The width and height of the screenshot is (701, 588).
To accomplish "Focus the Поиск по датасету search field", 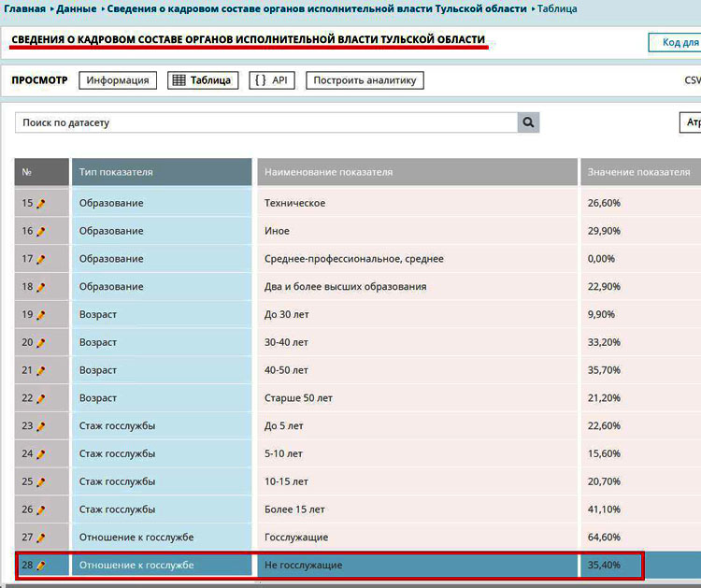I will 266,122.
